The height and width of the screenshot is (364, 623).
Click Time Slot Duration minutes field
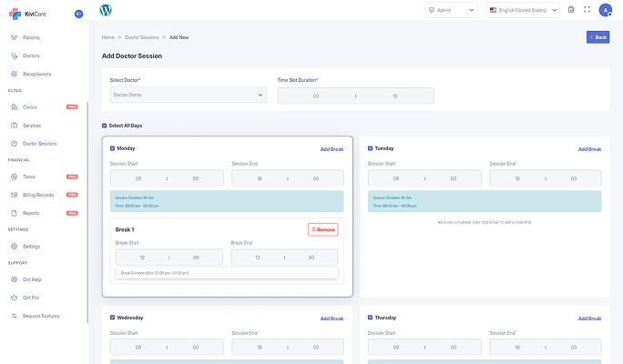point(395,96)
